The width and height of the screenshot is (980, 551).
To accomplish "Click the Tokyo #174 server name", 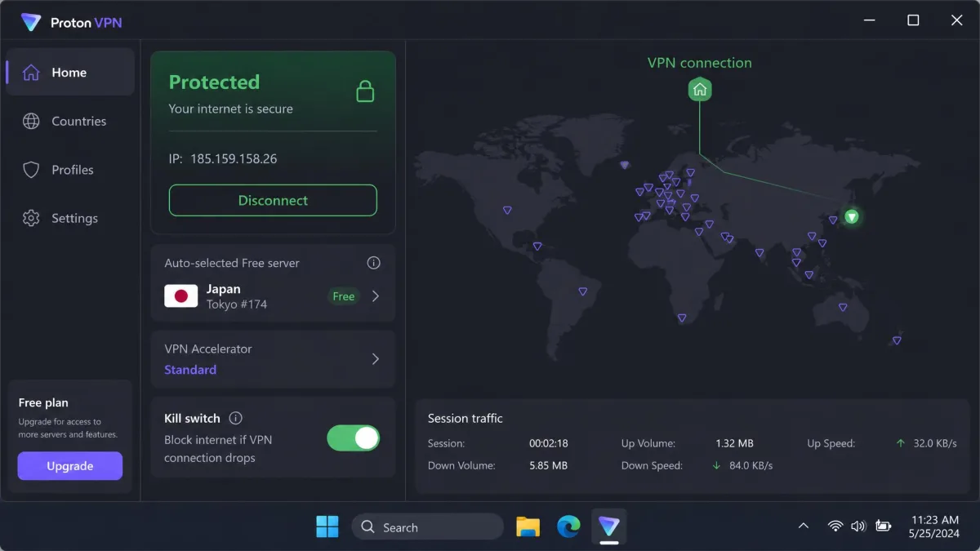I will (237, 304).
